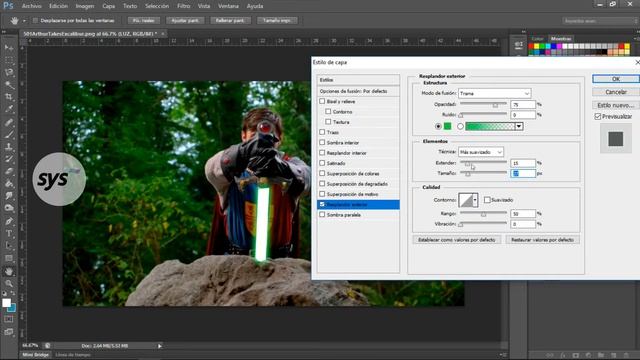The width and height of the screenshot is (640, 360).
Task: Check Desplazarse por todas las ventanas
Action: (35, 20)
